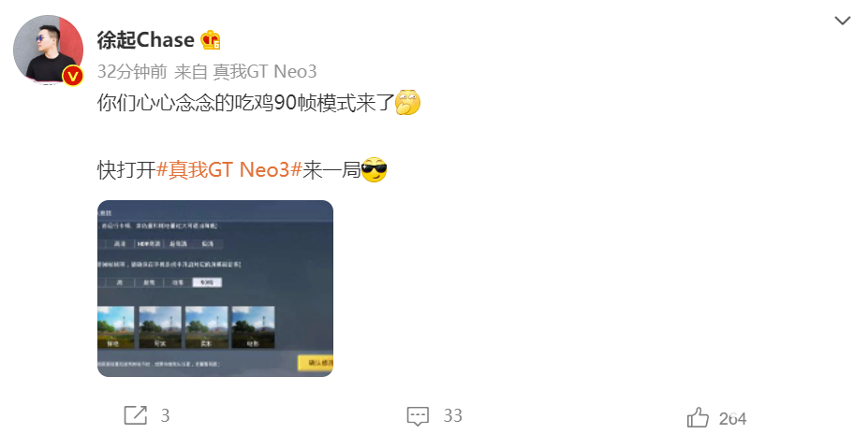Click the like count 264
The width and height of the screenshot is (868, 434).
pos(732,418)
